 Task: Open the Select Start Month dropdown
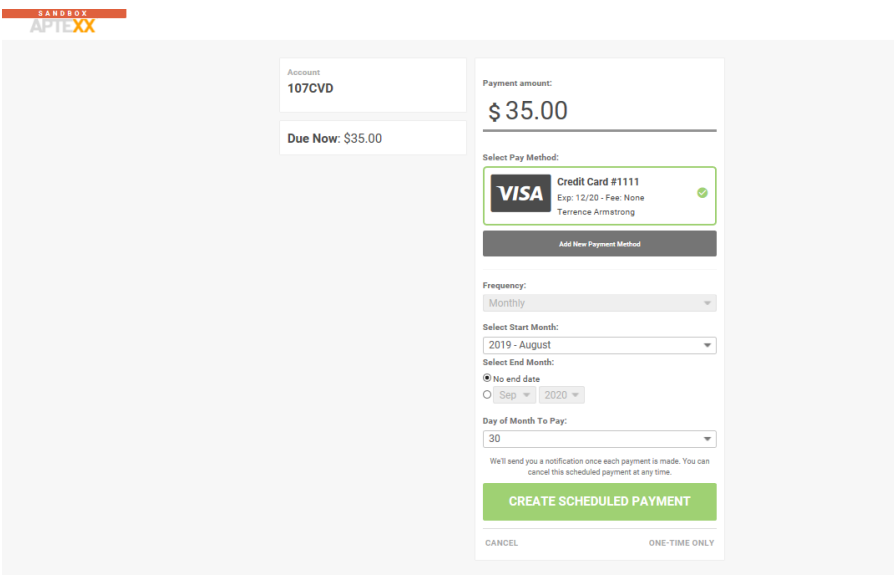point(599,345)
